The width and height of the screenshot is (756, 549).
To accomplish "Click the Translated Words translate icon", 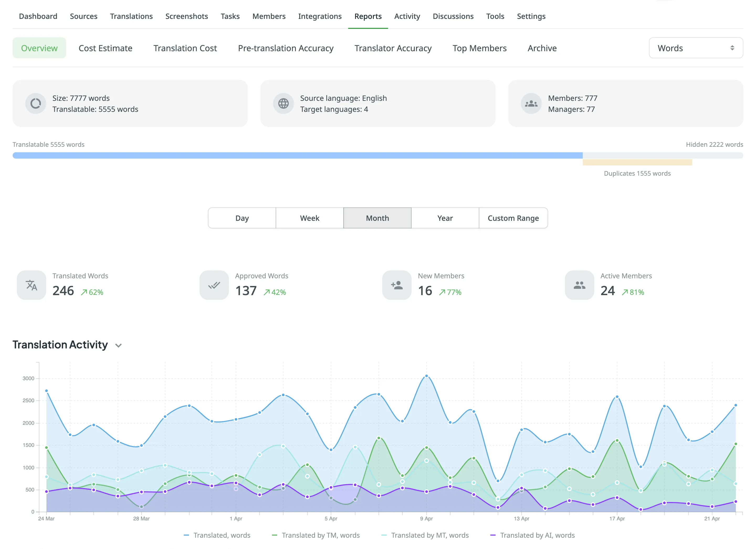I will pos(31,285).
